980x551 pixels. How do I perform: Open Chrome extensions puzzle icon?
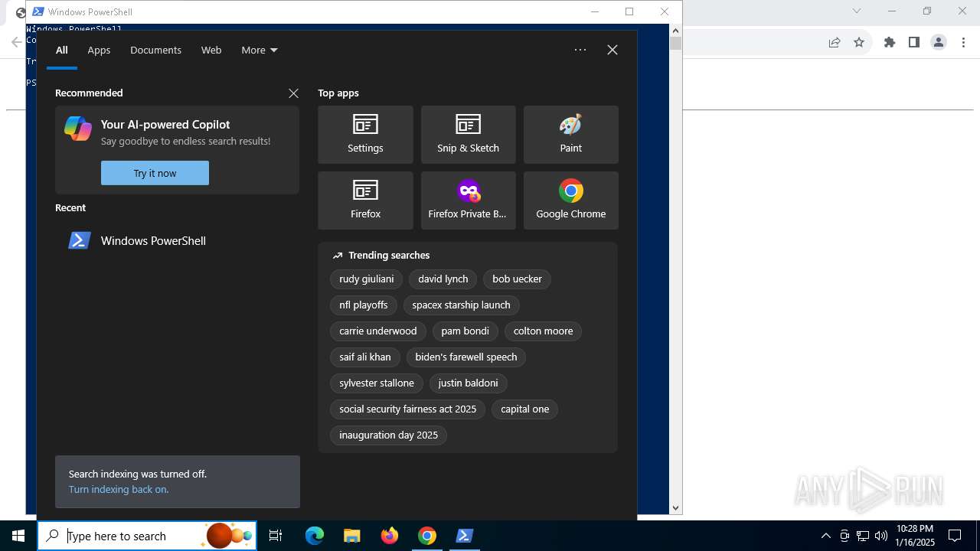[x=890, y=43]
